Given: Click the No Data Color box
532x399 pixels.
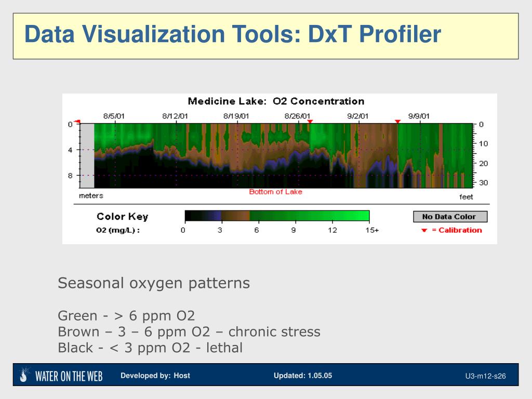Looking at the screenshot, I should coord(450,217).
